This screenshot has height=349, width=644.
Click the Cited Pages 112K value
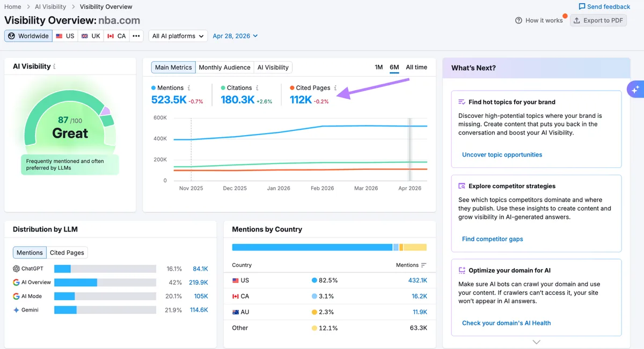pos(301,100)
